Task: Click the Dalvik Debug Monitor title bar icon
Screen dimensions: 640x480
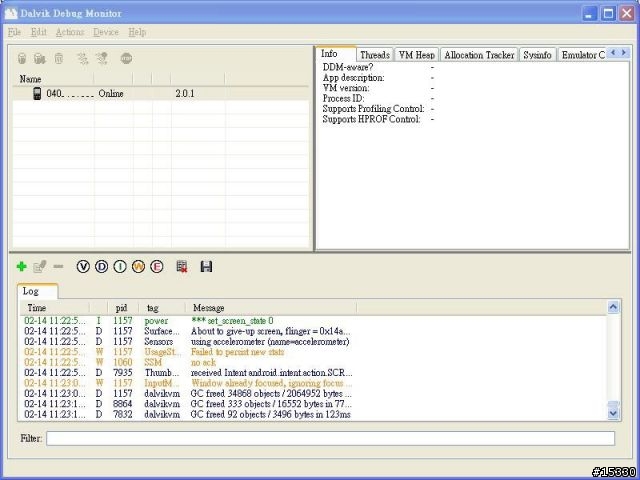Action: [x=11, y=13]
